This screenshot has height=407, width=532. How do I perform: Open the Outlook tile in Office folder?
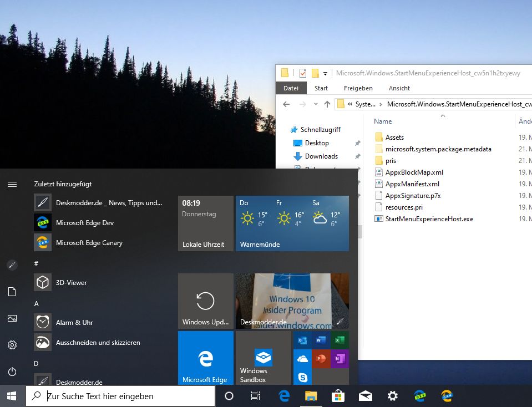(x=302, y=340)
